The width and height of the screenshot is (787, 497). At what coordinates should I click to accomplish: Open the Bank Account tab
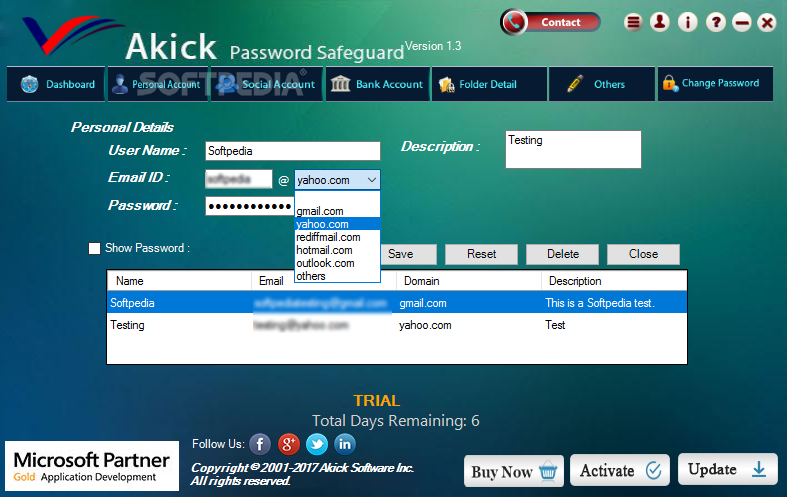378,84
